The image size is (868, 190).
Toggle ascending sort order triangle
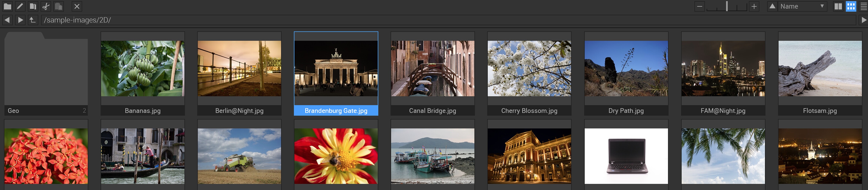coord(772,6)
